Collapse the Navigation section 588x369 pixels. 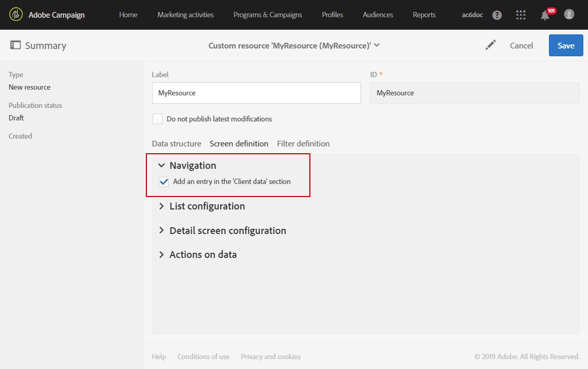(162, 165)
